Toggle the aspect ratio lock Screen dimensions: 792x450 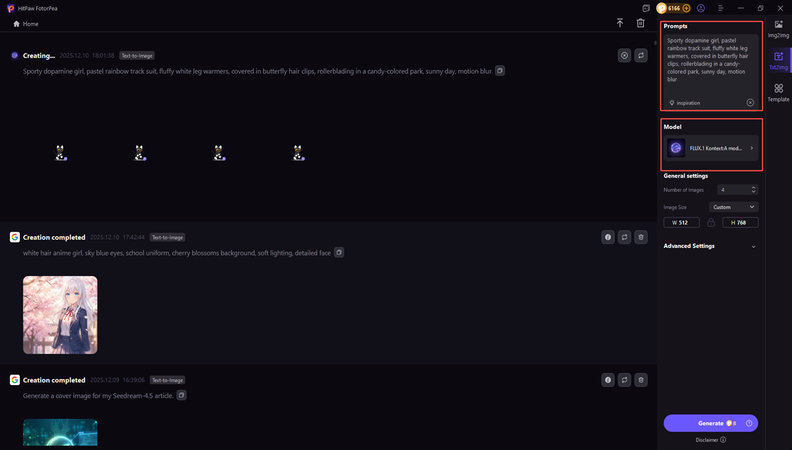[711, 222]
